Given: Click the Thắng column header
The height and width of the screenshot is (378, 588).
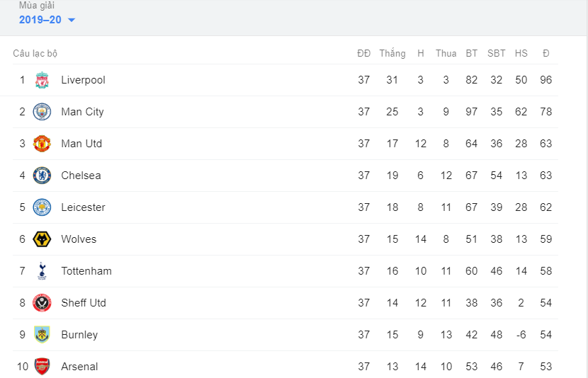Looking at the screenshot, I should coord(392,54).
